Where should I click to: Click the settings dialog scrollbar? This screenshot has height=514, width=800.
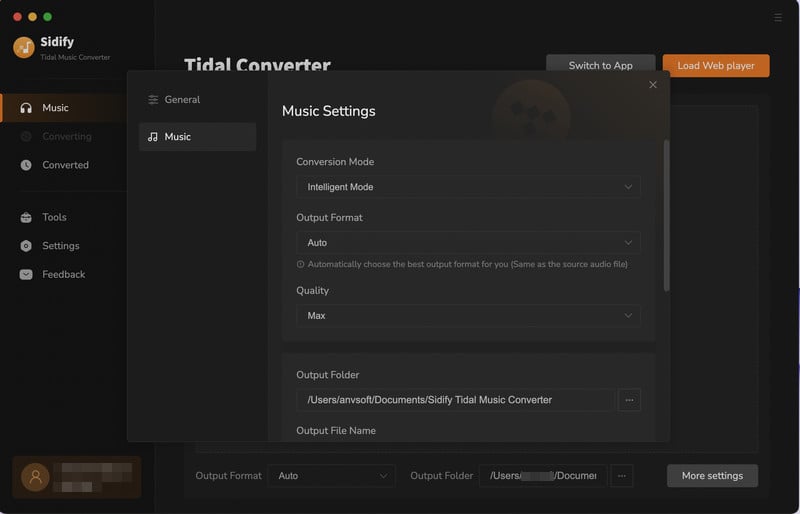click(666, 215)
